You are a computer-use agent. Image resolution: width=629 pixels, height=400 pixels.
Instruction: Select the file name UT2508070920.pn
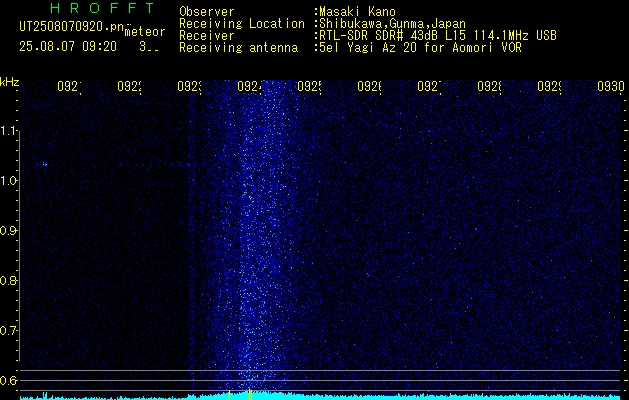[x=71, y=27]
